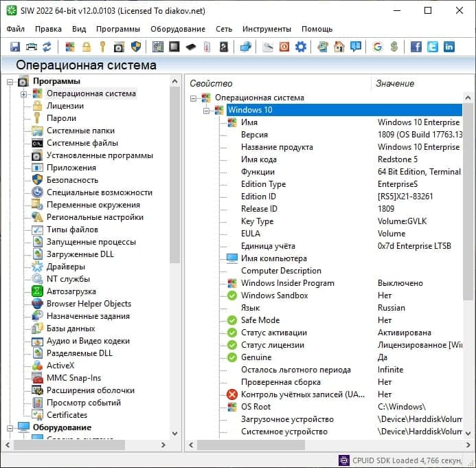The width and height of the screenshot is (476, 468).
Task: Click the Redstone 5 value
Action: pyautogui.click(x=398, y=159)
